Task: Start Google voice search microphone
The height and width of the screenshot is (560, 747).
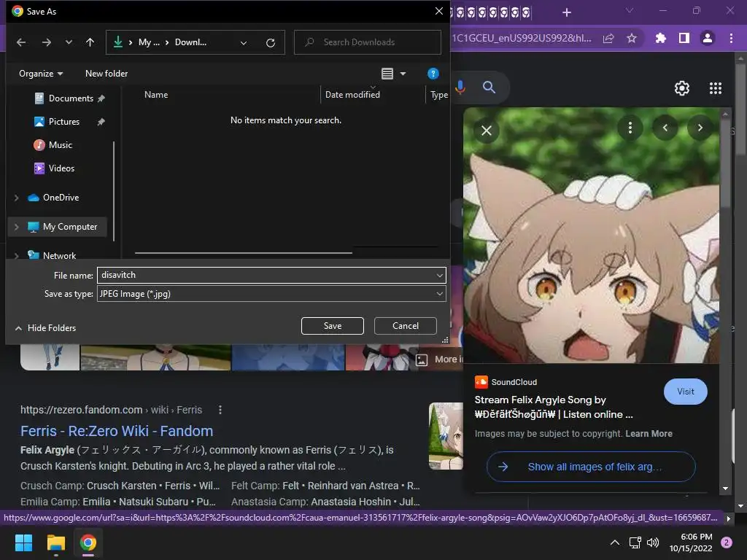Action: coord(460,87)
